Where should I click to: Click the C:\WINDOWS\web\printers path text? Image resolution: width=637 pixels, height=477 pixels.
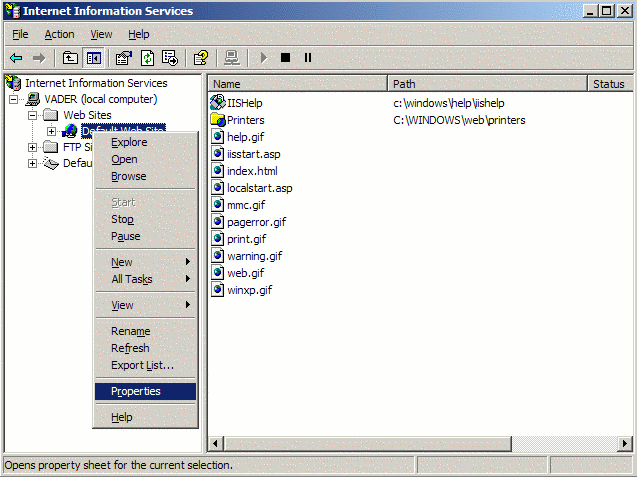(459, 120)
